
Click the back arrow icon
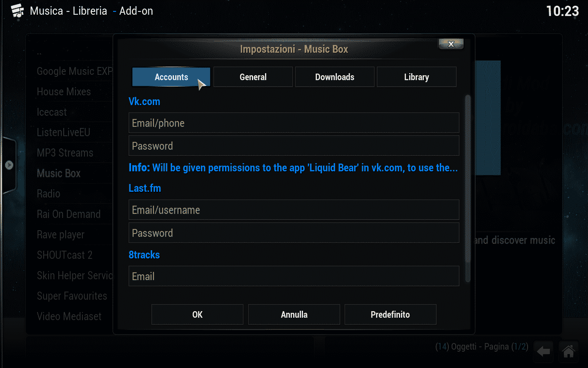tap(543, 351)
